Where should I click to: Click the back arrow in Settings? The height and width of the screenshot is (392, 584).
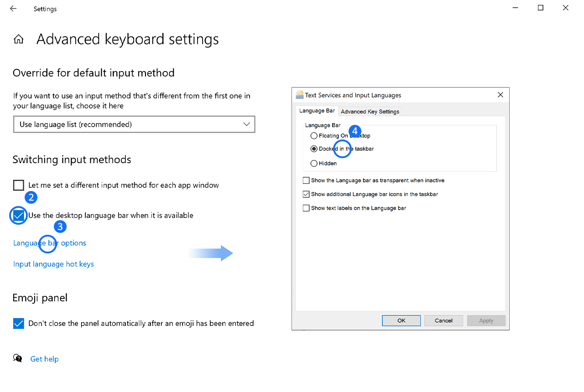coord(13,9)
